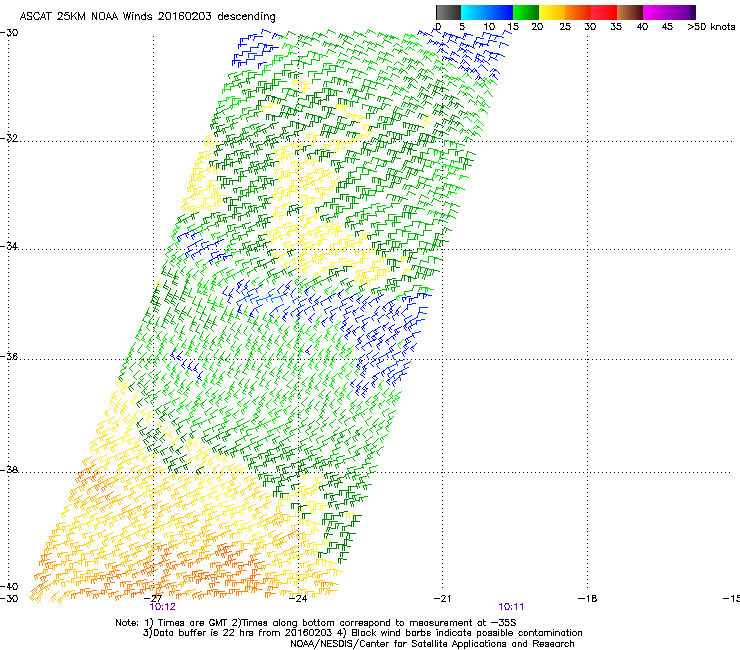Click the note line starting 'Note: 1) Times are GMT'
This screenshot has height=650, width=740.
(x=316, y=623)
